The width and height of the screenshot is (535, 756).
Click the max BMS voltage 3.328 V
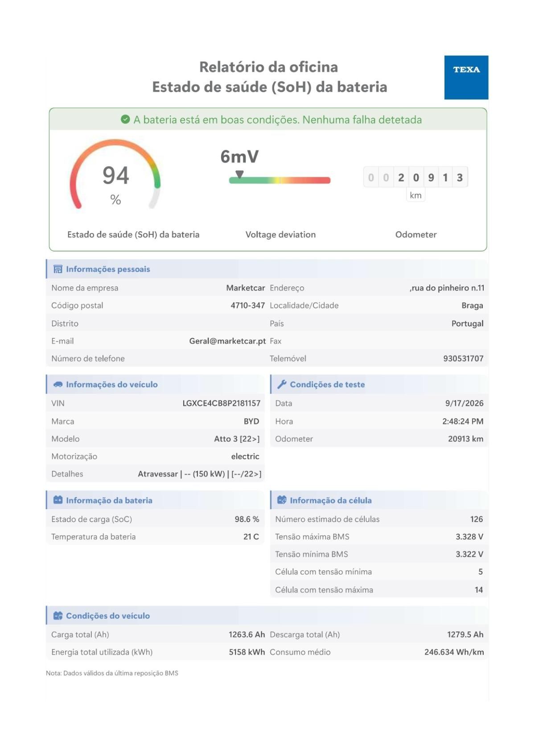tap(469, 537)
